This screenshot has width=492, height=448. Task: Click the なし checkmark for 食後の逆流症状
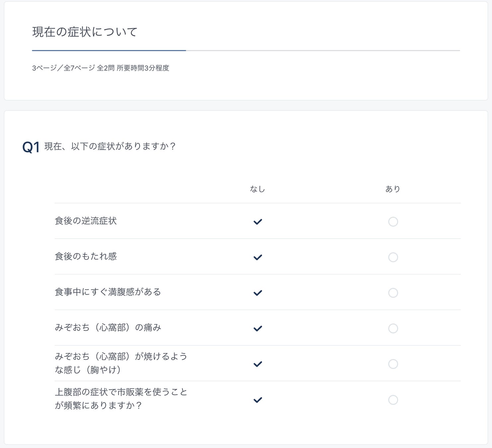point(258,222)
